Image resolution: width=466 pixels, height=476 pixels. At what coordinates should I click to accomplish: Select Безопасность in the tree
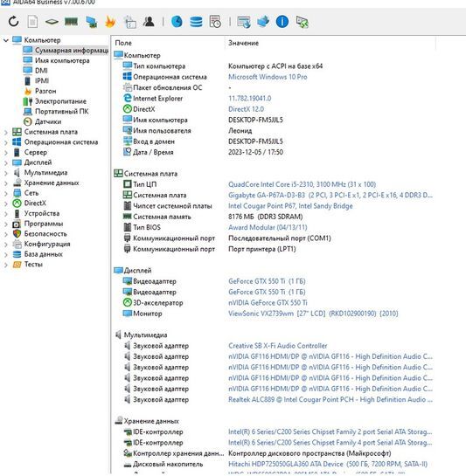45,234
